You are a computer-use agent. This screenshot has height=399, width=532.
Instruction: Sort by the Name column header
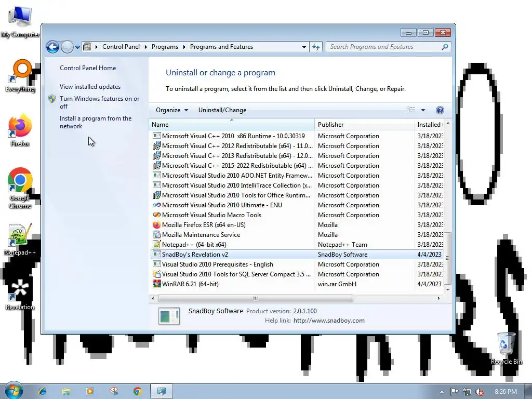[232, 125]
